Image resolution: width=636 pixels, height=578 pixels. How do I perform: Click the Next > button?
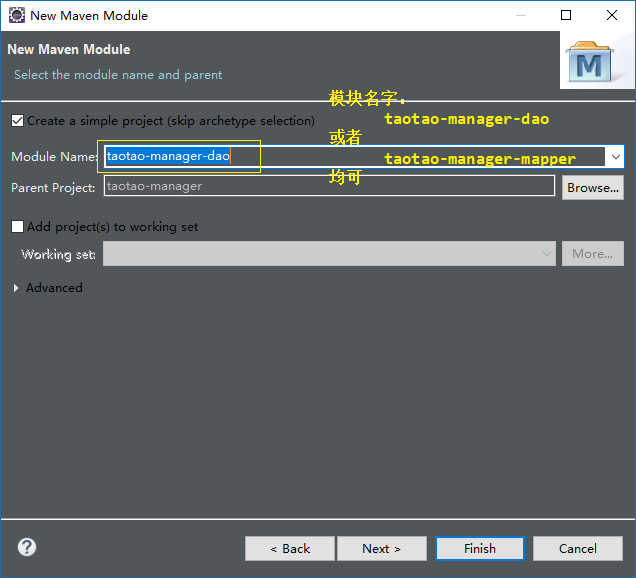(x=382, y=548)
